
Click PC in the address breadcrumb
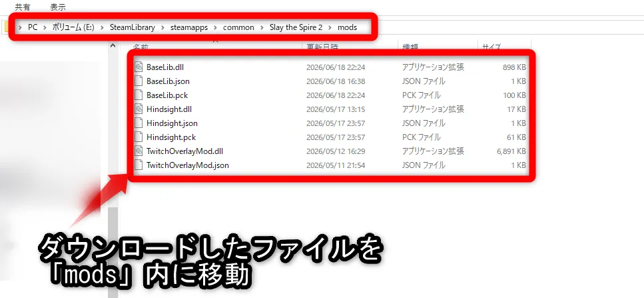click(33, 27)
